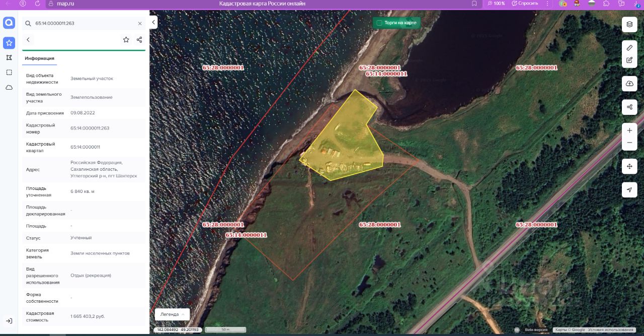This screenshot has height=336, width=644.
Task: Select the edit/draw note tool on the map
Action: tap(629, 60)
